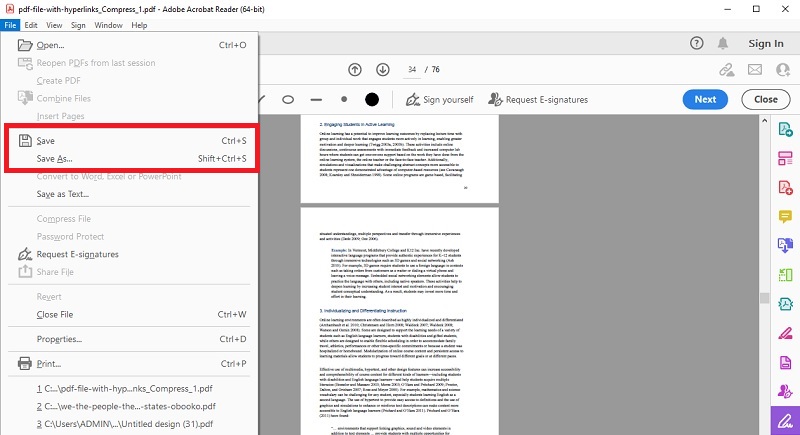This screenshot has width=800, height=435.
Task: Open the Compress PDF tool in sidebar
Action: tap(785, 304)
